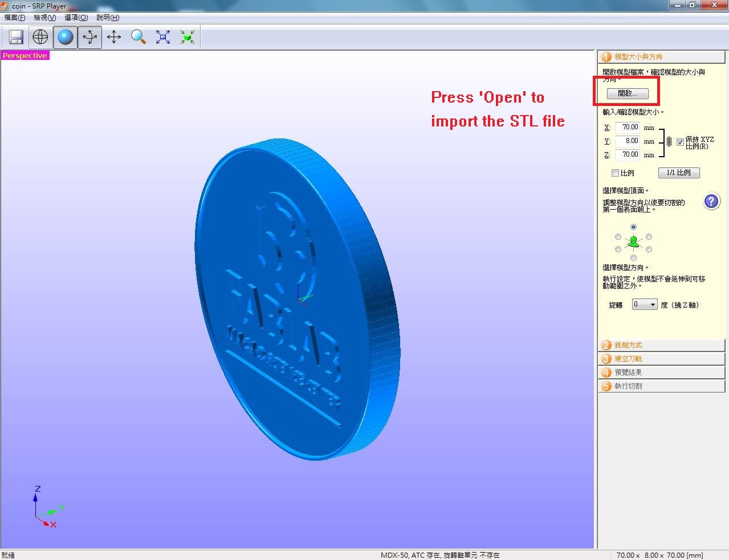729x560 pixels.
Task: Click the 就緒 status bar text
Action: (8, 555)
